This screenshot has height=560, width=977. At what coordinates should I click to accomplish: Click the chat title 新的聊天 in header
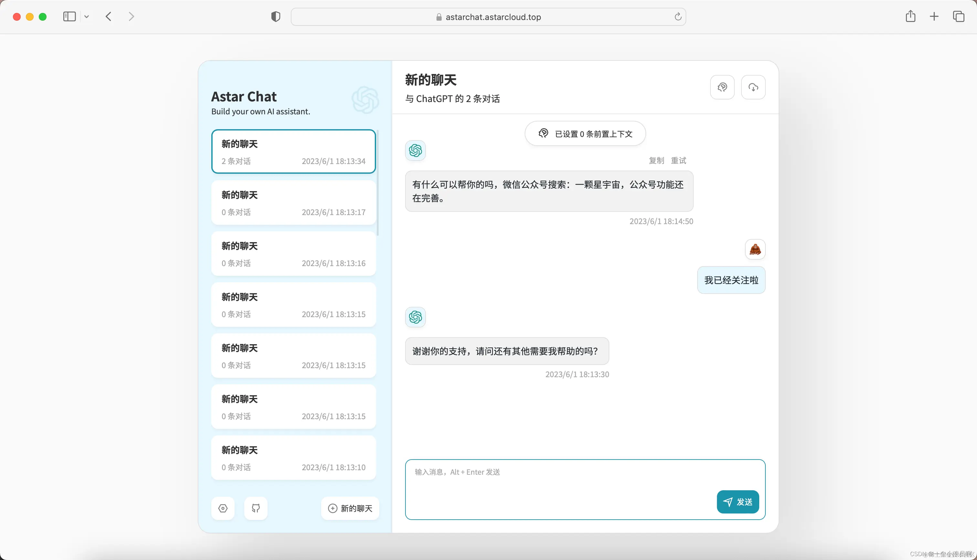(430, 80)
